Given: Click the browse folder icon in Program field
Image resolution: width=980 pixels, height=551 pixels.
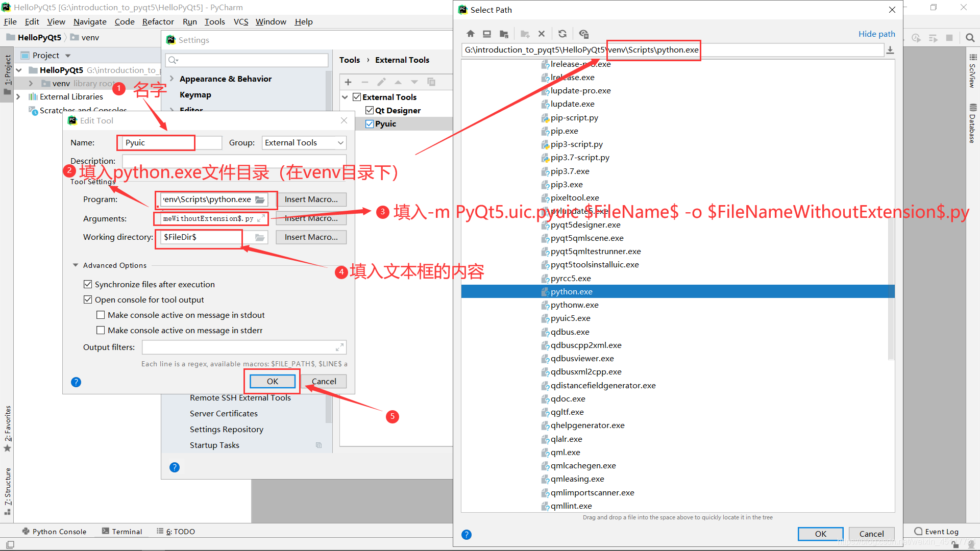Looking at the screenshot, I should click(x=260, y=199).
